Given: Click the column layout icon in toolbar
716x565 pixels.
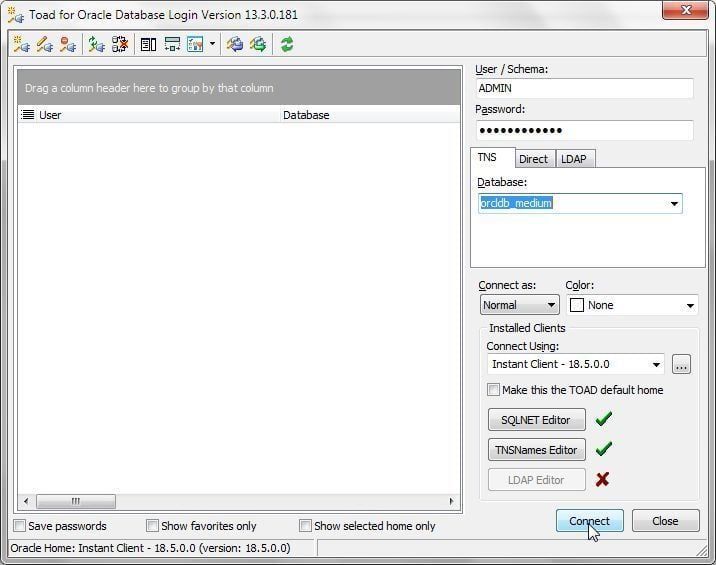Looking at the screenshot, I should click(x=148, y=44).
